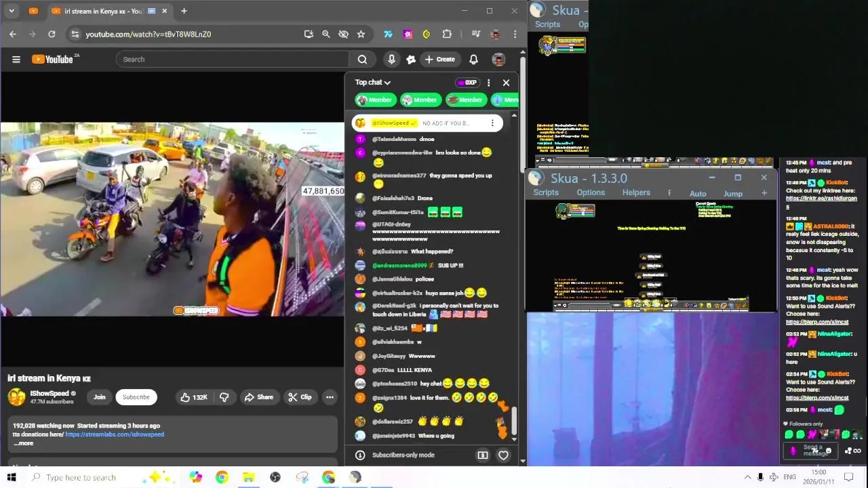Viewport: 868px width, 488px height.
Task: Open YouTube notifications bell
Action: tap(473, 59)
